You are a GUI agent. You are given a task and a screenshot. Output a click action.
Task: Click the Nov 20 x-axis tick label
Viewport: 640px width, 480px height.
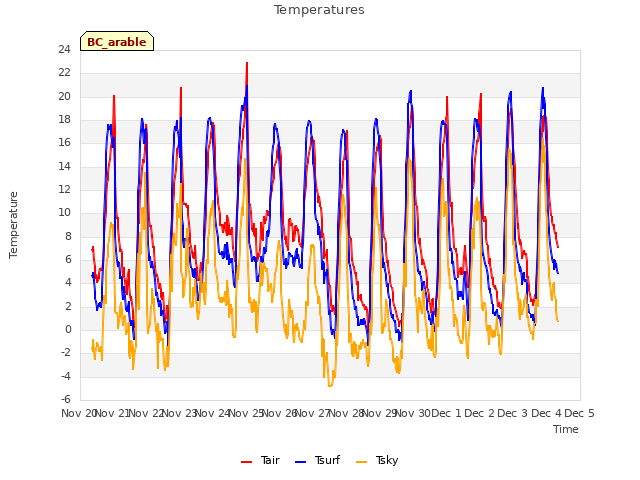(78, 413)
